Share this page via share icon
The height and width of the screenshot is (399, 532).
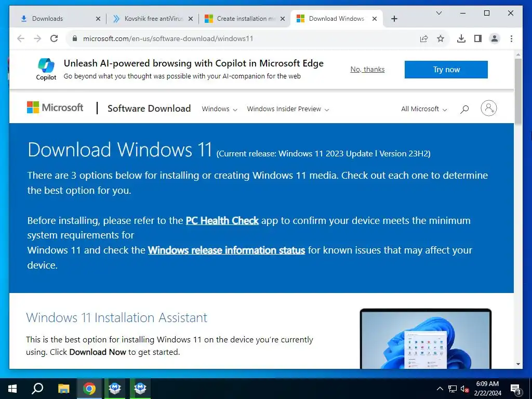coord(424,38)
